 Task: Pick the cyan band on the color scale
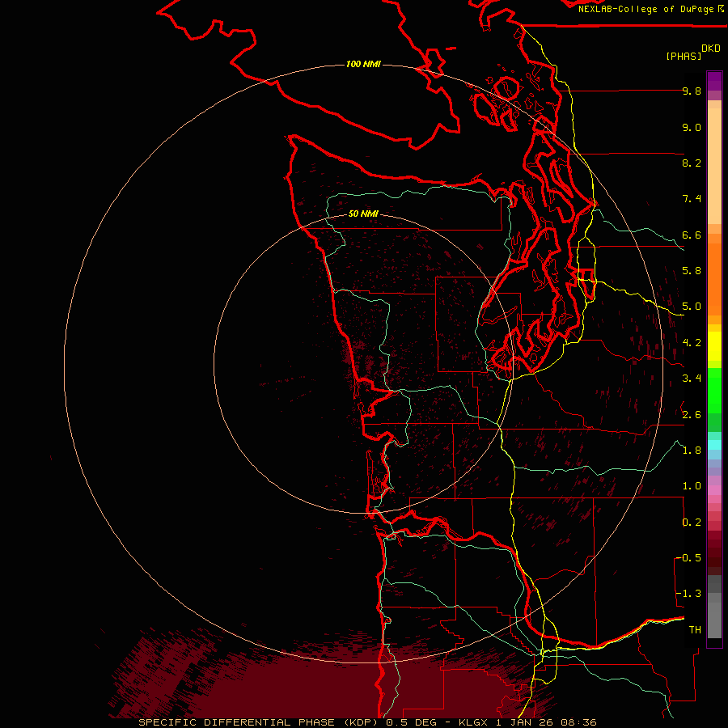(714, 445)
